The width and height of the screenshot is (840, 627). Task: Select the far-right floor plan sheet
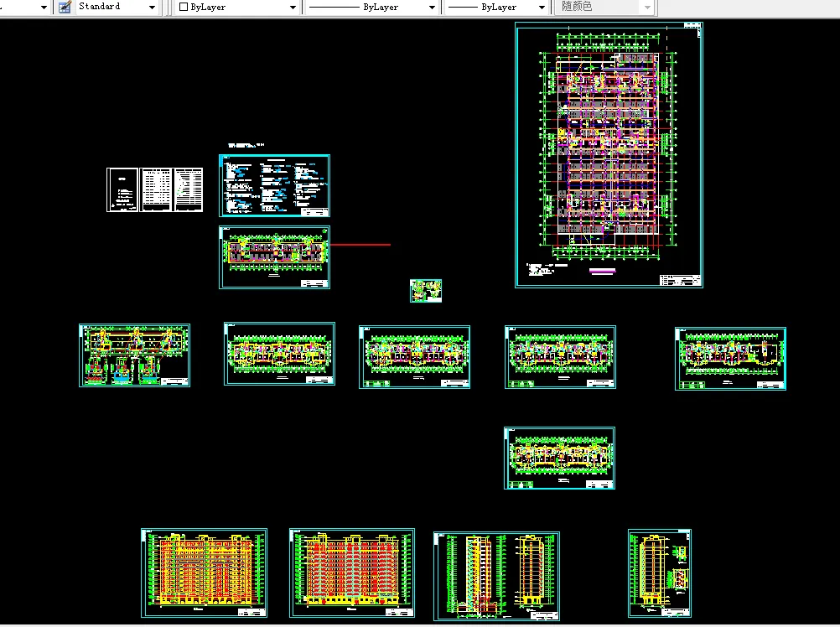tap(731, 358)
